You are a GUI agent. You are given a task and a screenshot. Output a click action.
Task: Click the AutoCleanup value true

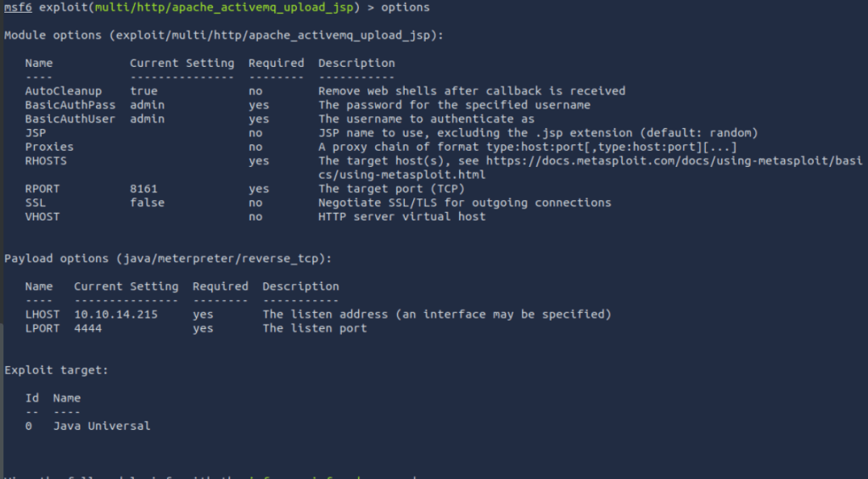pyautogui.click(x=143, y=91)
